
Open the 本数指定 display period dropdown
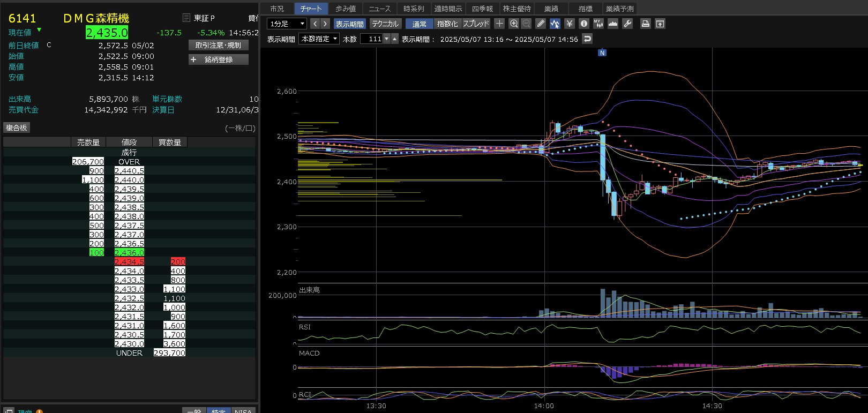point(319,39)
